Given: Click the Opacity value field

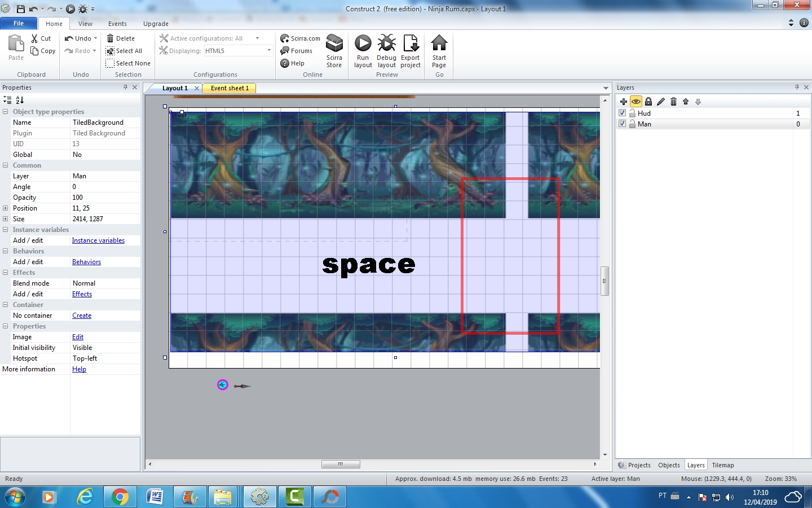Looking at the screenshot, I should tap(105, 198).
